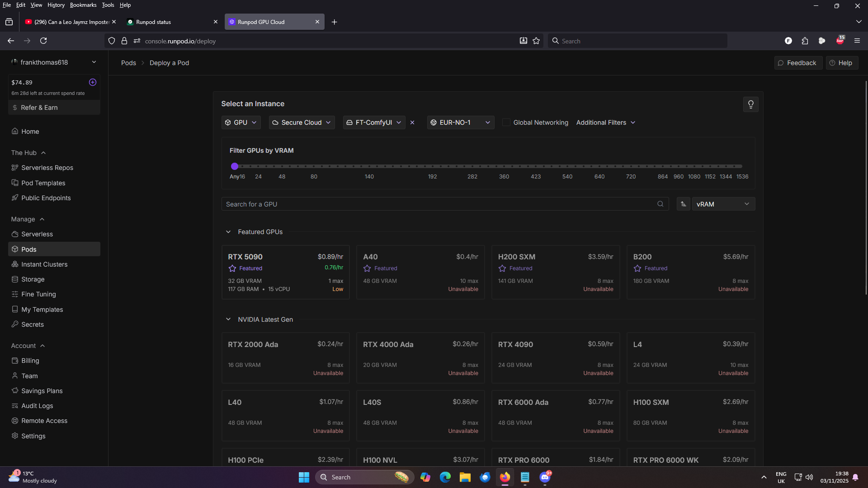This screenshot has height=488, width=868.
Task: Open Secrets in the sidebar
Action: [x=33, y=324]
